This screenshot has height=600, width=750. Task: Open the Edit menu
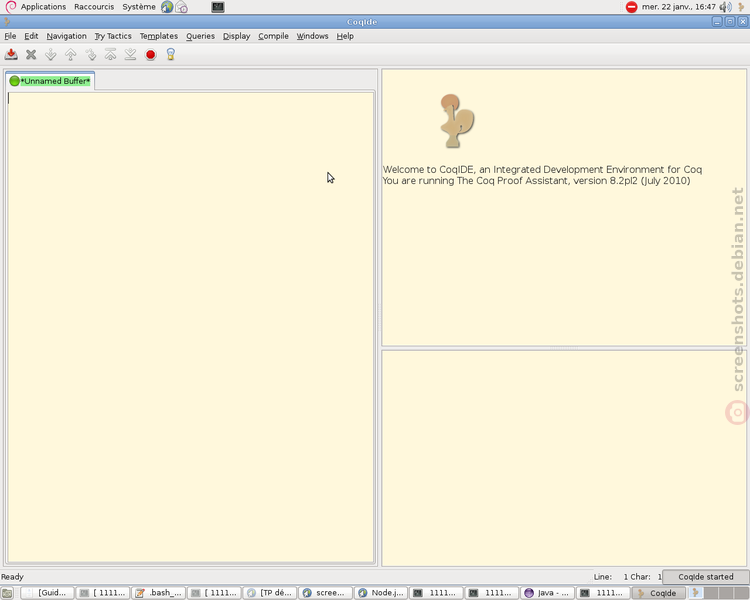[x=31, y=36]
